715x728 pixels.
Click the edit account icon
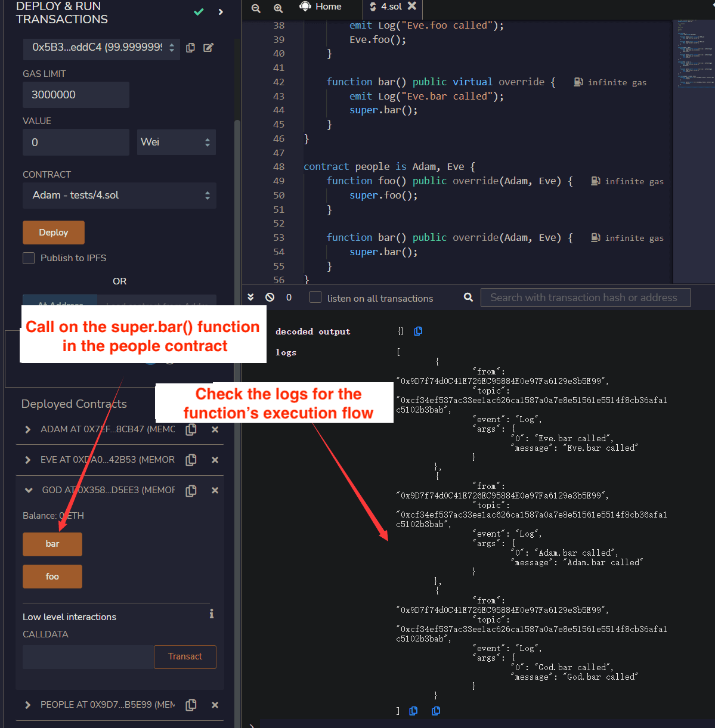tap(208, 48)
